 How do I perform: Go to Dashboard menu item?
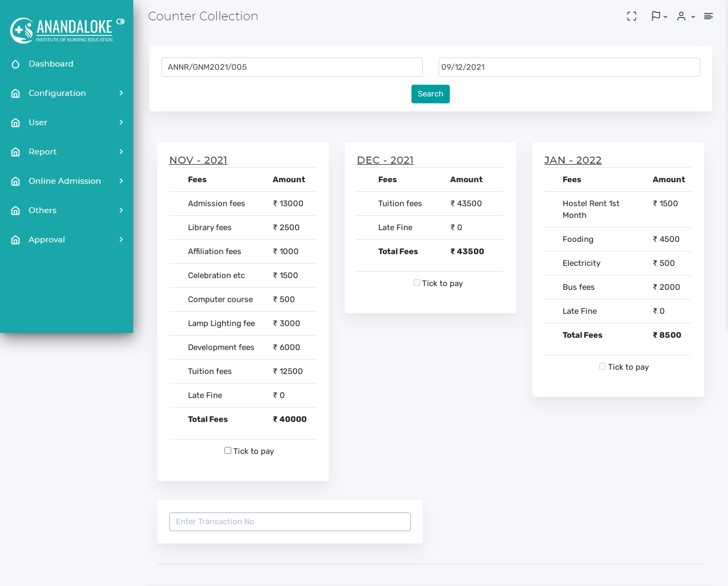click(51, 64)
